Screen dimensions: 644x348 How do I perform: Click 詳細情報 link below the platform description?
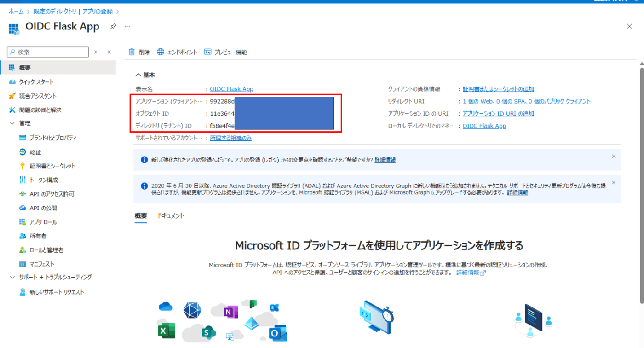[471, 273]
